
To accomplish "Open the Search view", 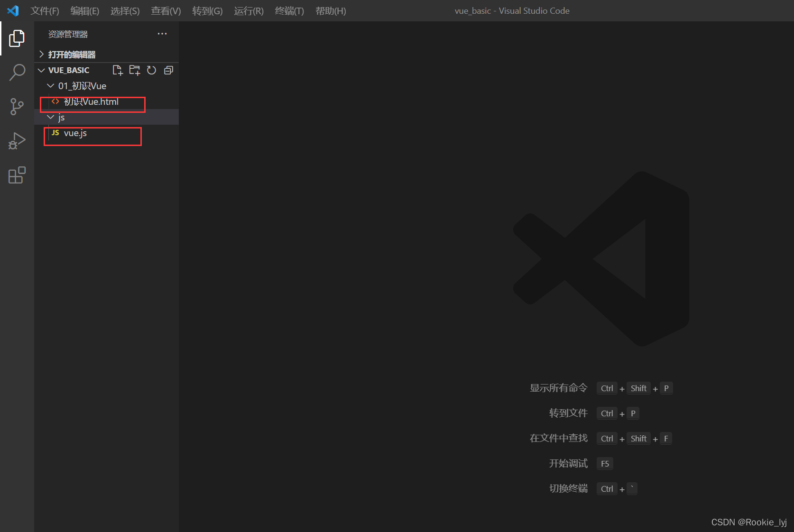I will point(17,73).
